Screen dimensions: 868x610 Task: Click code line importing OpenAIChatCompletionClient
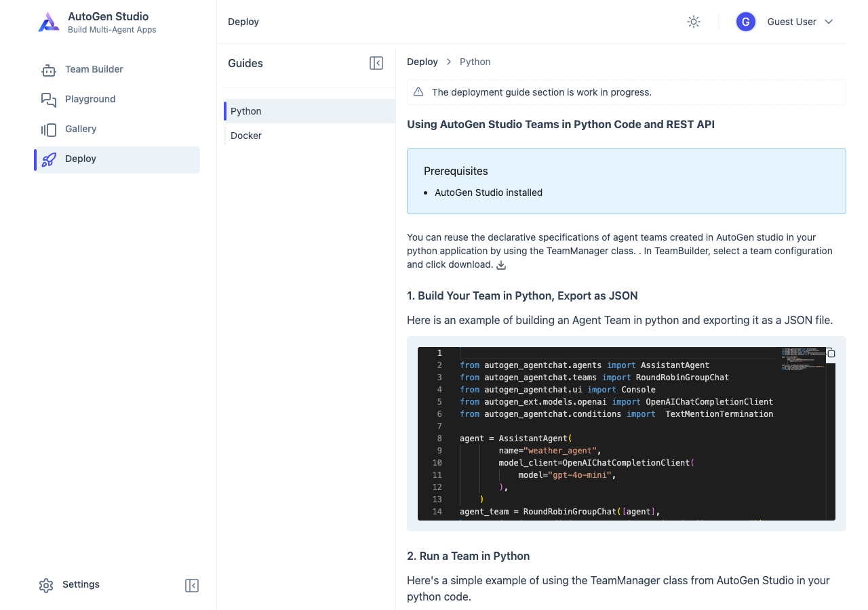click(616, 402)
